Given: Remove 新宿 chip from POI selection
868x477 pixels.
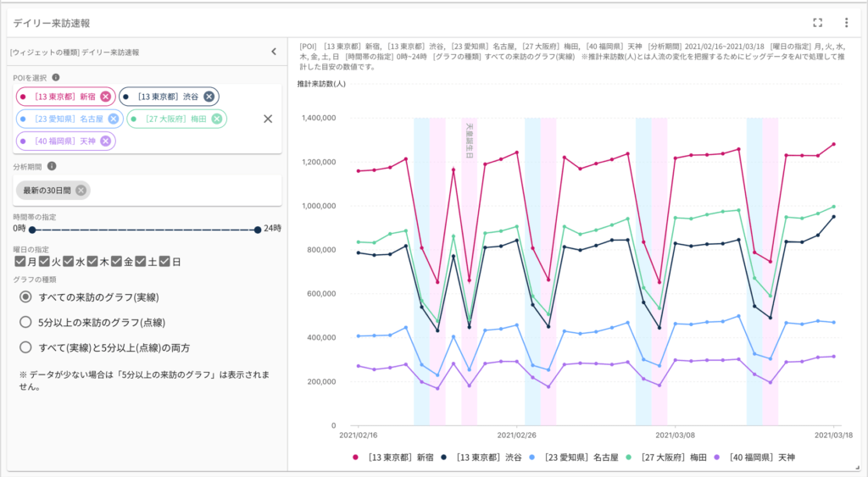Looking at the screenshot, I should (105, 97).
